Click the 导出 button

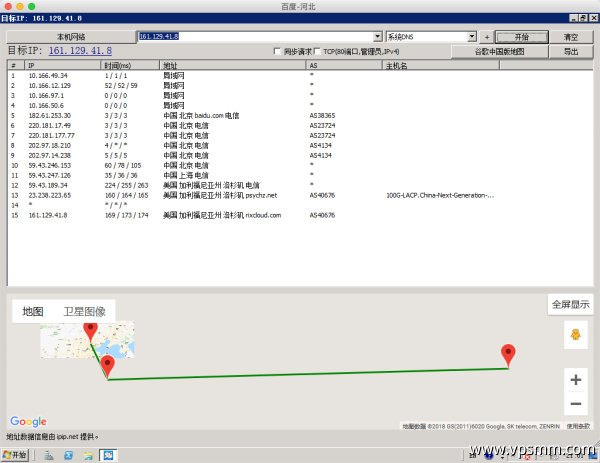click(x=571, y=52)
